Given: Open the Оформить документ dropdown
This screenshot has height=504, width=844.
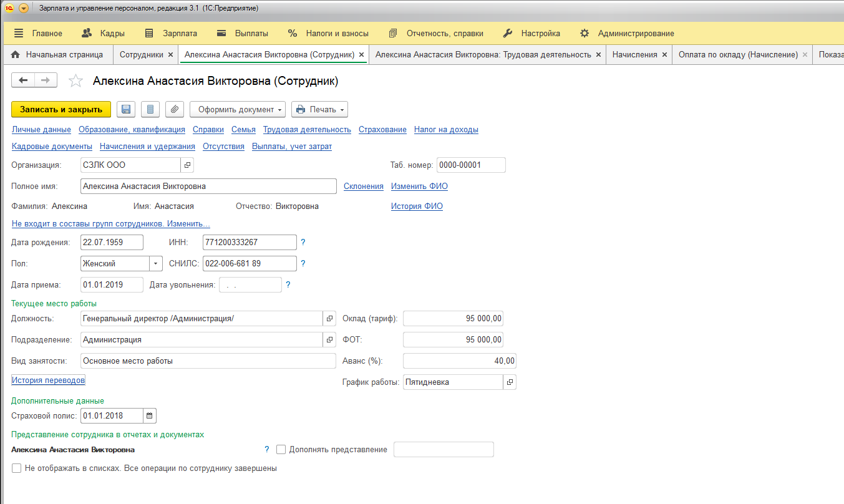Looking at the screenshot, I should tap(237, 109).
